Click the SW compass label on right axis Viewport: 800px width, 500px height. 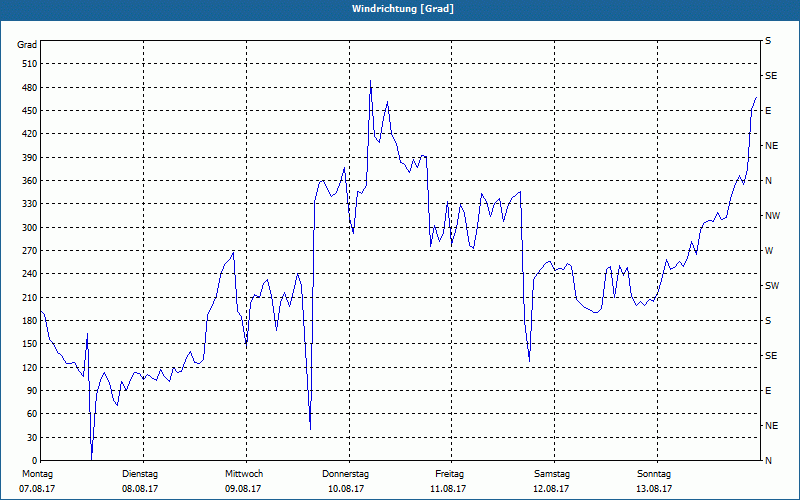coord(772,286)
